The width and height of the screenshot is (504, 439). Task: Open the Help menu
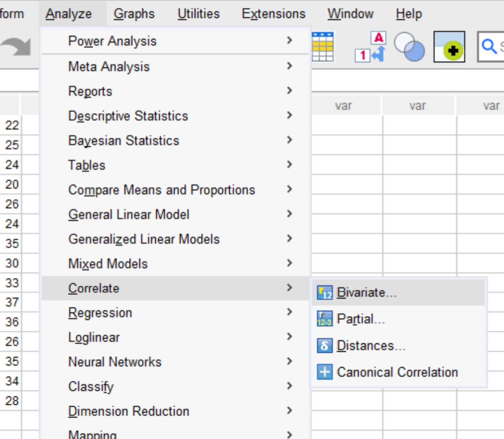pyautogui.click(x=409, y=14)
